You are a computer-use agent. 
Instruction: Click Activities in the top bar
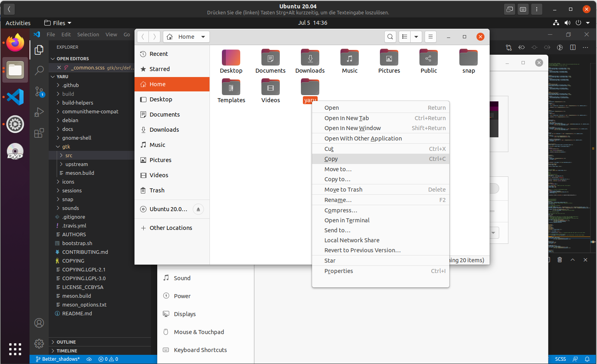[18, 23]
